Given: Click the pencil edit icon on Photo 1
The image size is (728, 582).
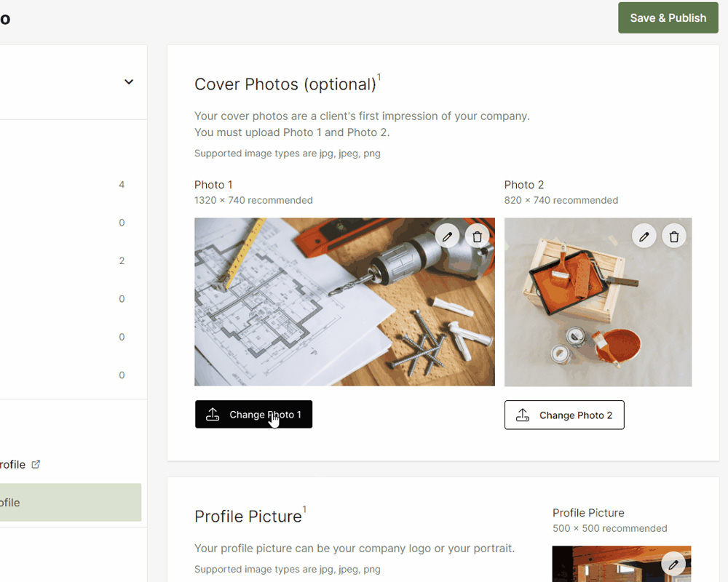Looking at the screenshot, I should [x=448, y=236].
